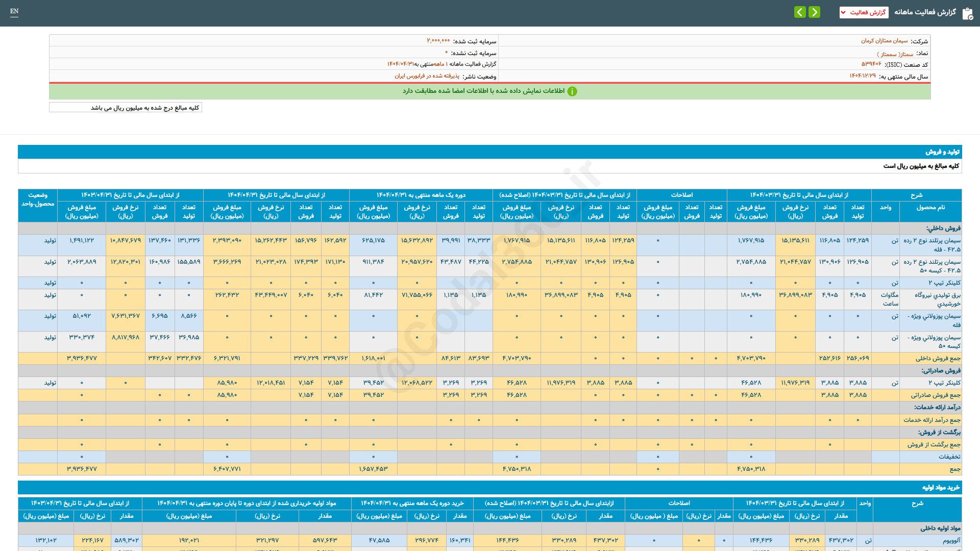Click the green info icon in banner
Screen dimensions: 980x551
coord(572,91)
